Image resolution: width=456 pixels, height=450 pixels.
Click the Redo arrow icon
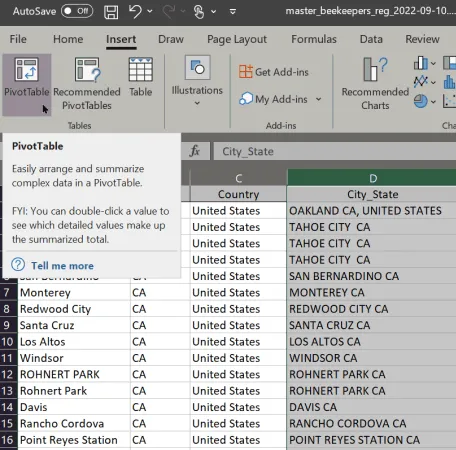pos(169,11)
